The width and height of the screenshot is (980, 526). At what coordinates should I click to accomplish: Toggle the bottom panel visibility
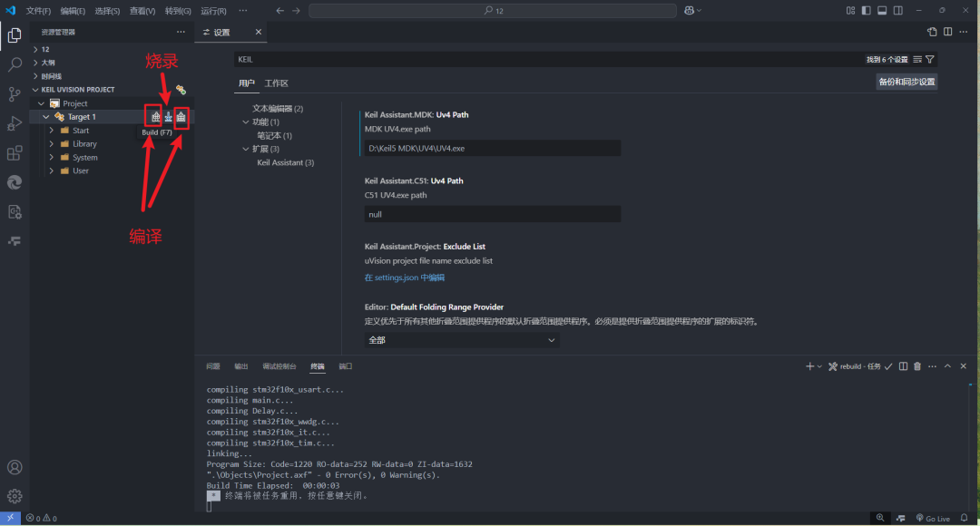click(x=882, y=11)
